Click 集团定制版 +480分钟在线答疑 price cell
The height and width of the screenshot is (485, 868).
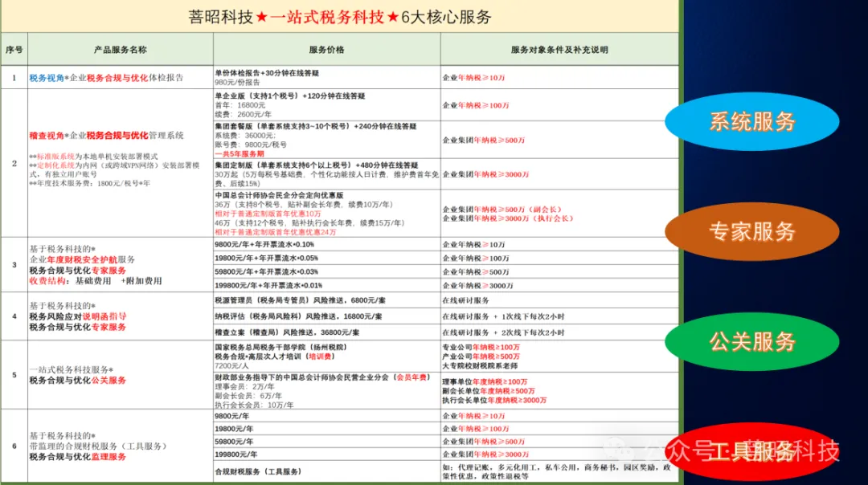(326, 174)
